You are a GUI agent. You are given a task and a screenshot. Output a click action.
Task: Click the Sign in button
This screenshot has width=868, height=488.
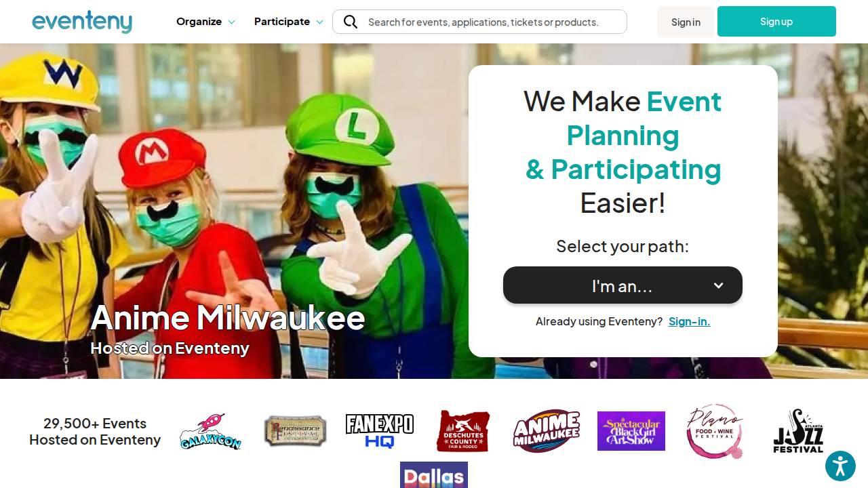pyautogui.click(x=686, y=22)
